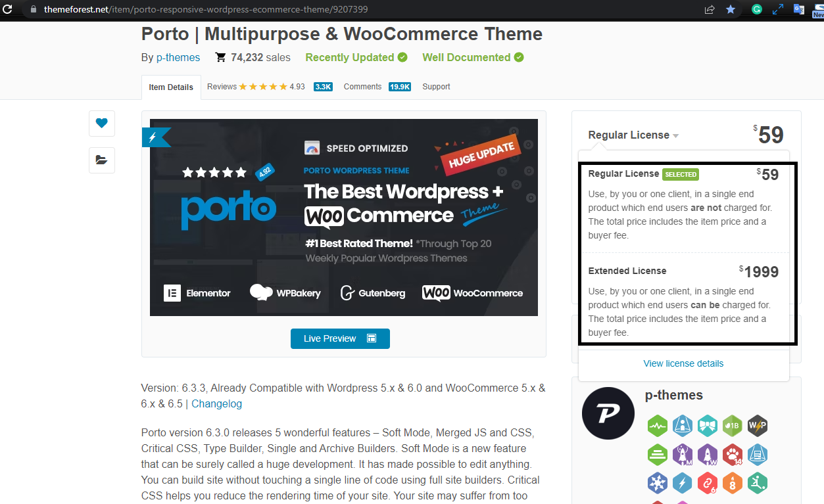
Task: Switch to the Reviews tab
Action: coord(222,86)
